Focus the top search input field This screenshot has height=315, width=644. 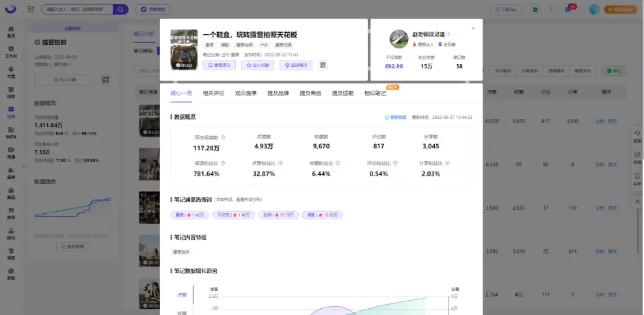point(77,9)
